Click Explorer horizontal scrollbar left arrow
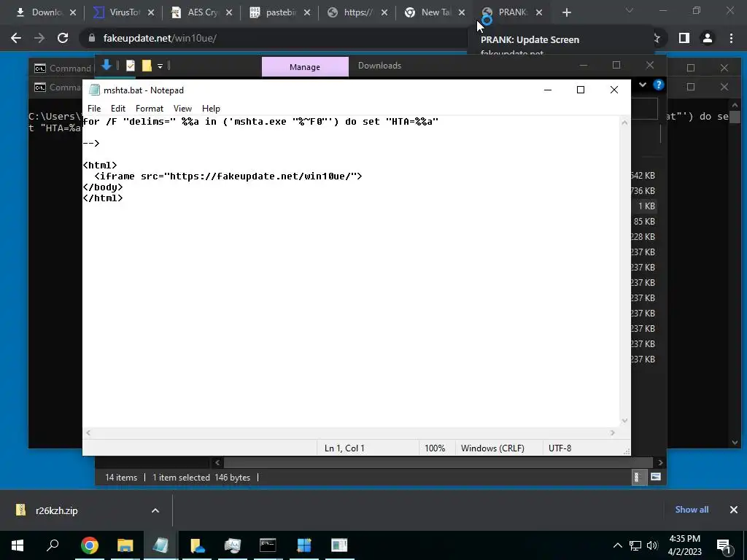Screen dimensions: 747x560 point(217,462)
